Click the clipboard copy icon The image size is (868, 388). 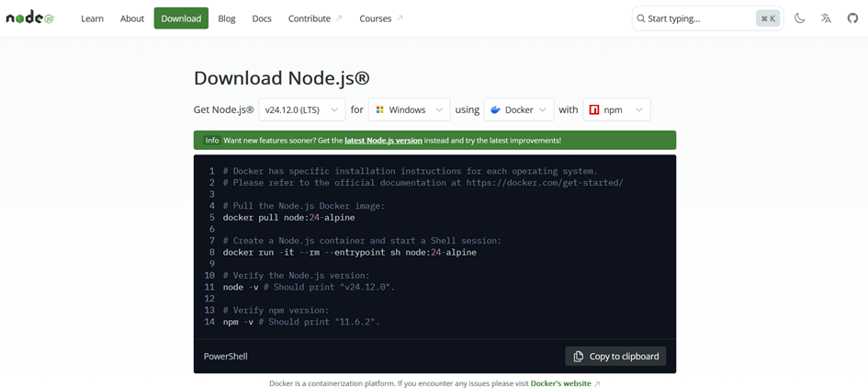[x=579, y=357]
